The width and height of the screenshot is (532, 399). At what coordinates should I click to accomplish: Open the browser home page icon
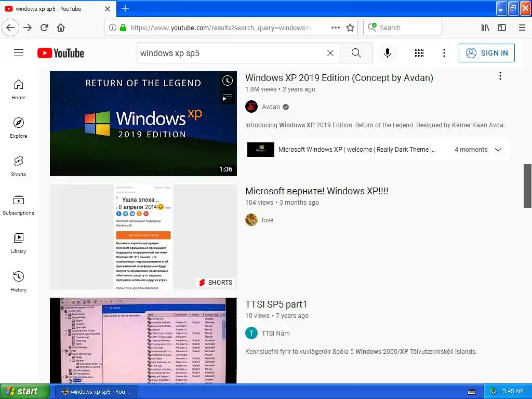(61, 28)
